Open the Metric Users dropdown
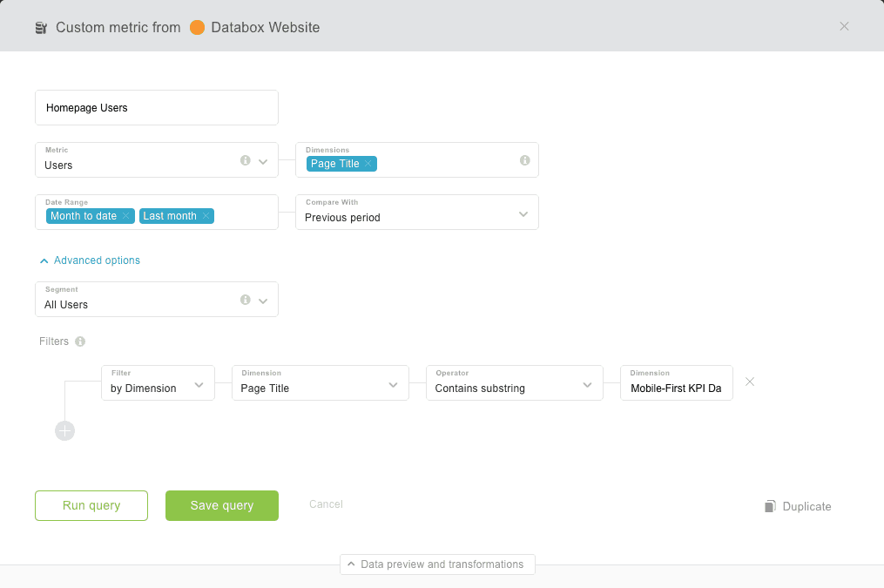884x588 pixels. [263, 161]
